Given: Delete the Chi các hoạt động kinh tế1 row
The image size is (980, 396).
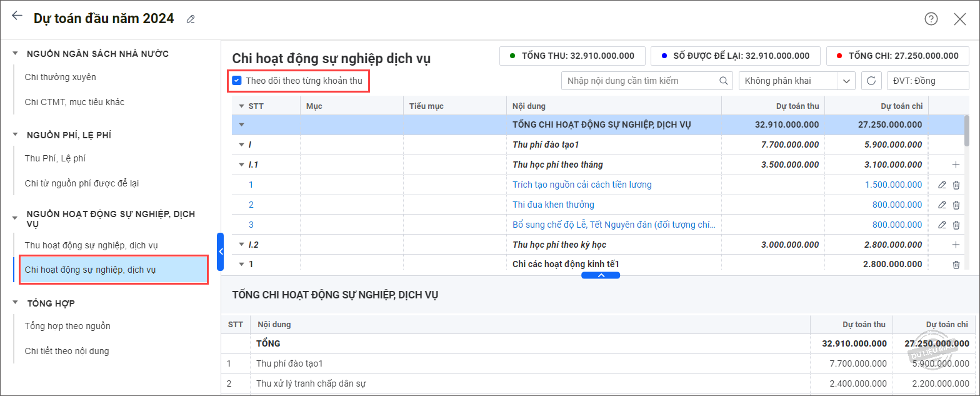Looking at the screenshot, I should [956, 265].
